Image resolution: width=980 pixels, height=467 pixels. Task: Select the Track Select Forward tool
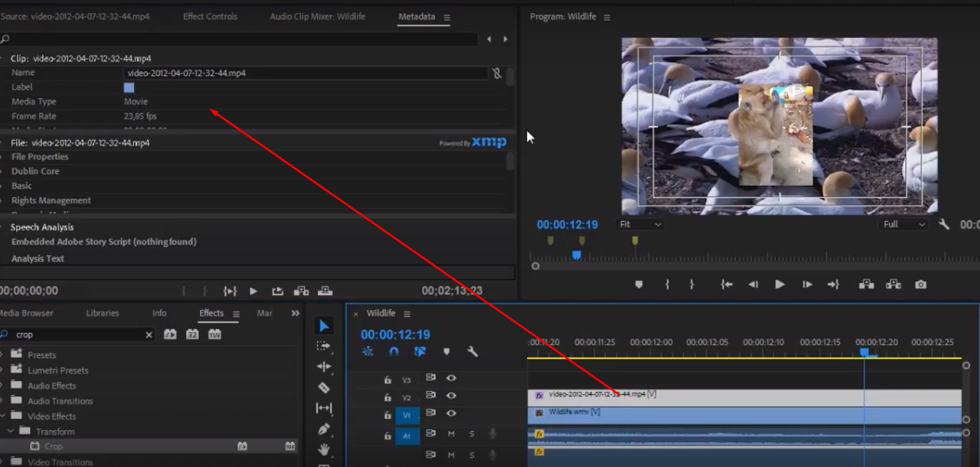pyautogui.click(x=325, y=346)
